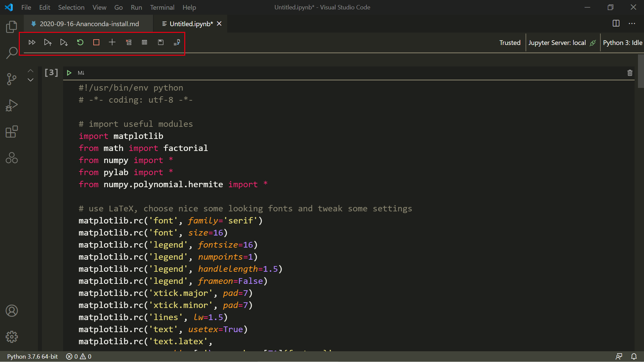Open the Source Control view
Screen dimensions: 644x362
click(x=12, y=79)
